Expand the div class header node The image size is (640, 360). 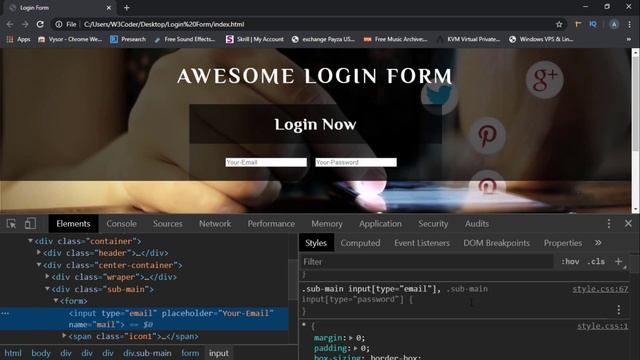pyautogui.click(x=39, y=253)
